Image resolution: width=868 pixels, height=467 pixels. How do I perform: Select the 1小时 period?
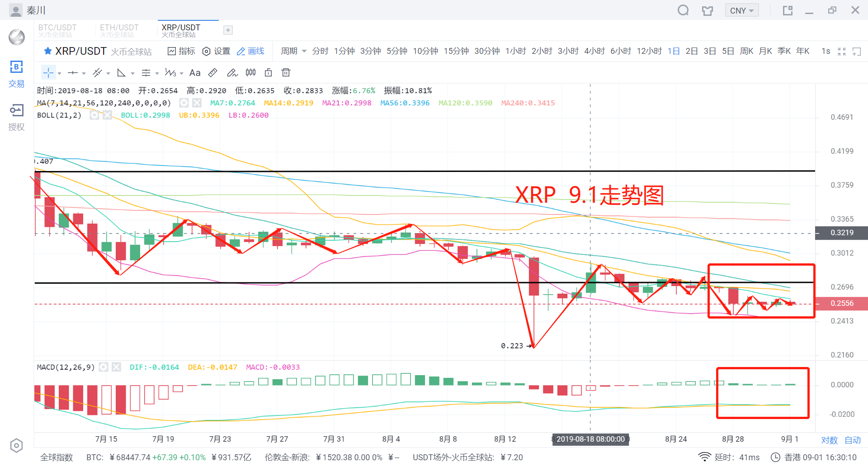click(x=516, y=51)
